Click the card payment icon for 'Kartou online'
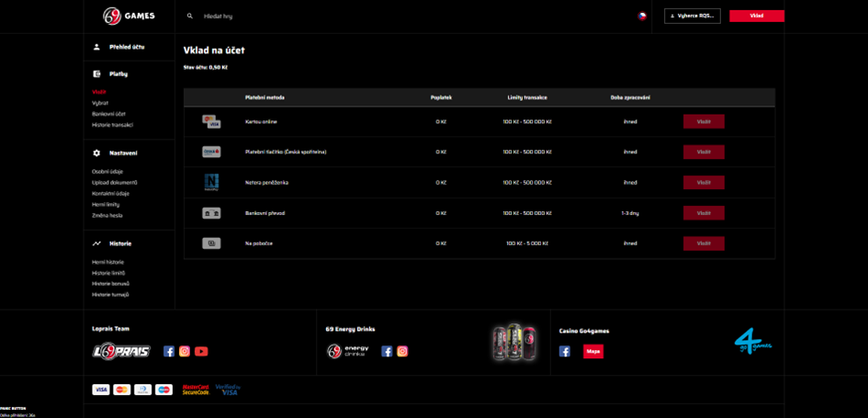The width and height of the screenshot is (868, 418). point(211,122)
